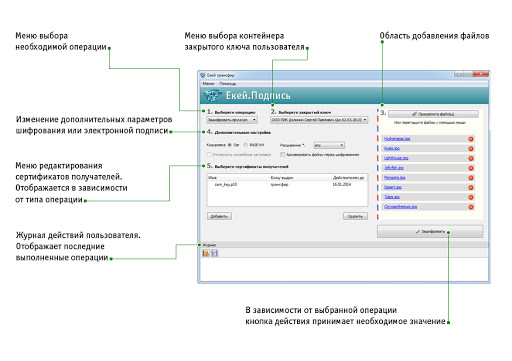Select the cert_key.p10 row in recipients table
Screen dimensions: 512x361
click(x=287, y=184)
